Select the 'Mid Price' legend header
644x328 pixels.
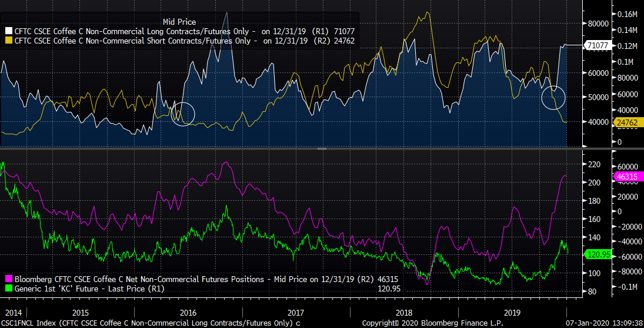tap(179, 22)
